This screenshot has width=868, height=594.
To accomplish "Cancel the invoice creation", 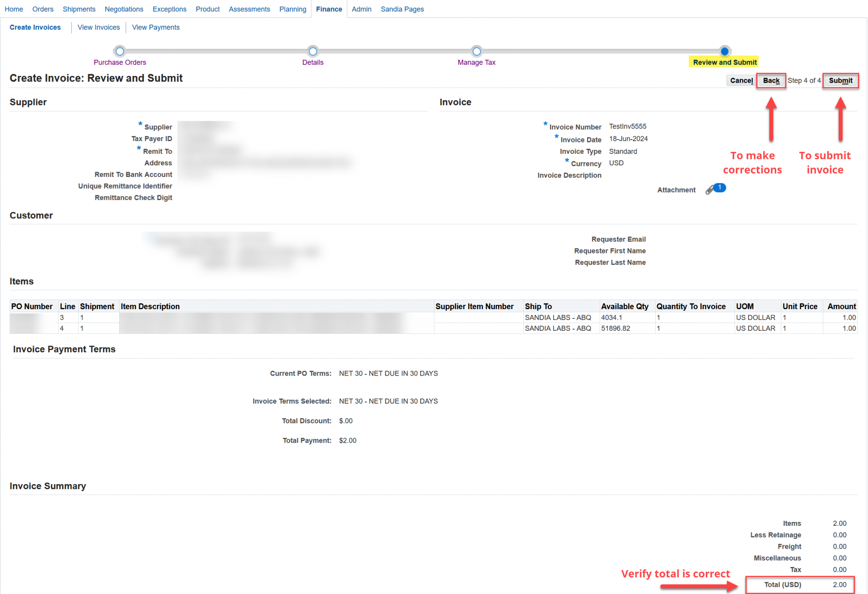I will (741, 81).
